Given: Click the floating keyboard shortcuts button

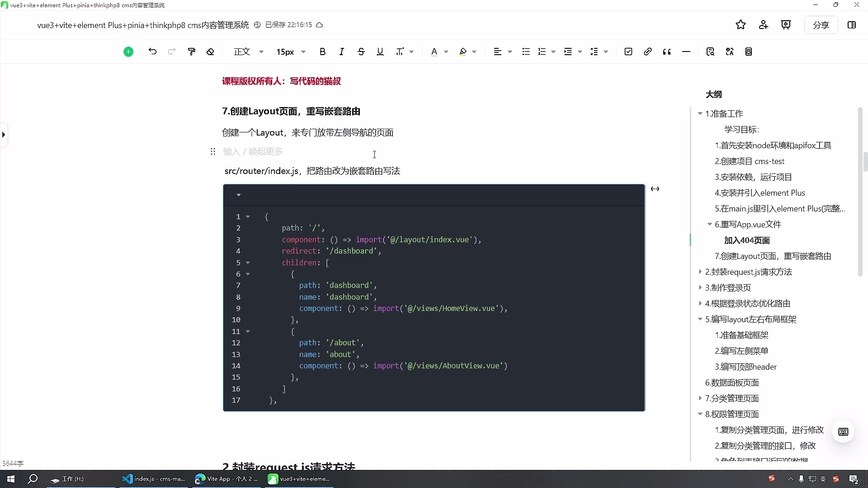Looking at the screenshot, I should pos(843,432).
